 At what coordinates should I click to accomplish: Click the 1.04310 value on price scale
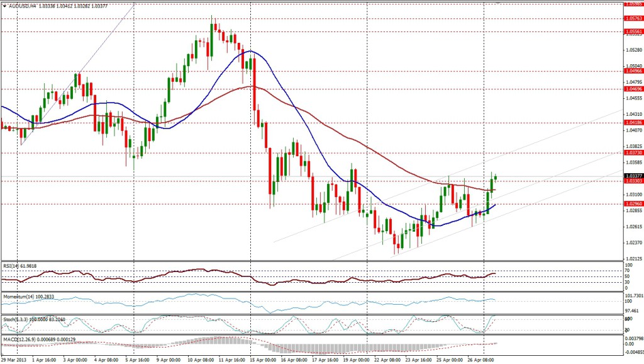tap(633, 113)
